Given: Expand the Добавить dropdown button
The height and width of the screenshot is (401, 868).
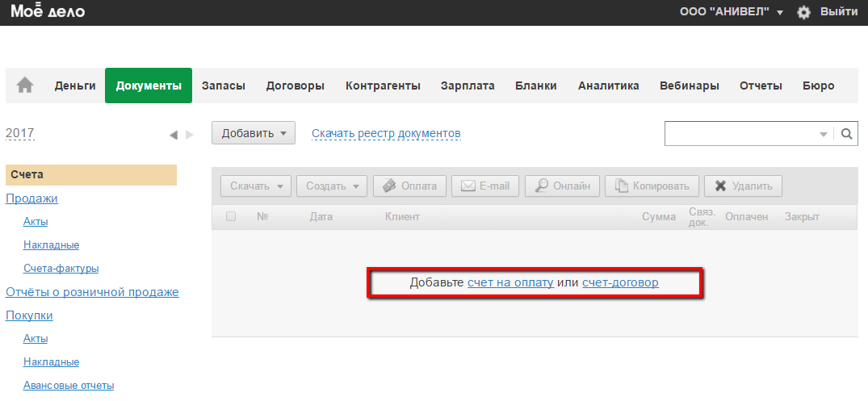Looking at the screenshot, I should point(254,133).
